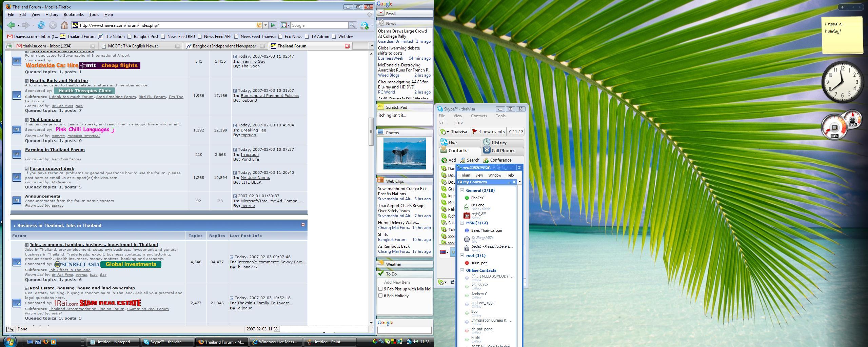Switch to Untitled - Paint in taskbar
This screenshot has width=868, height=347.
(330, 342)
